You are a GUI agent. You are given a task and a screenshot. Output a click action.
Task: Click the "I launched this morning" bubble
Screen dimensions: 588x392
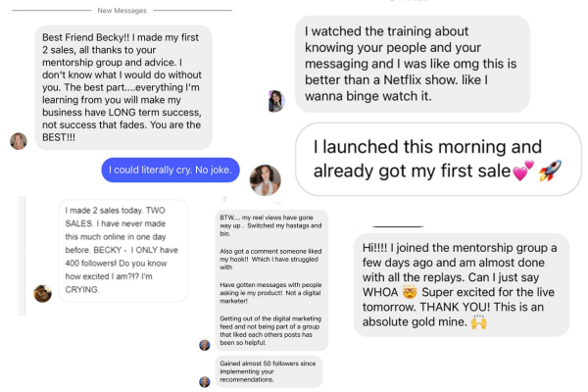(x=438, y=159)
